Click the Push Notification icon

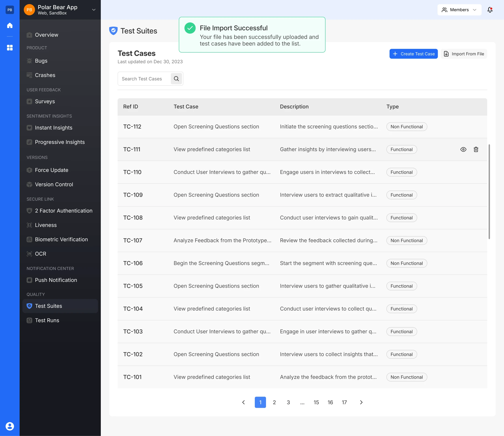tap(29, 280)
